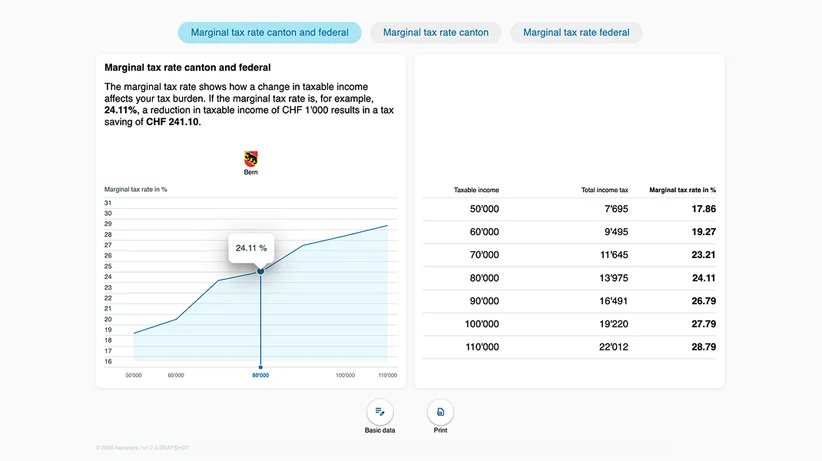
Task: Click the 80'000 marker on chart axis
Action: 261,375
